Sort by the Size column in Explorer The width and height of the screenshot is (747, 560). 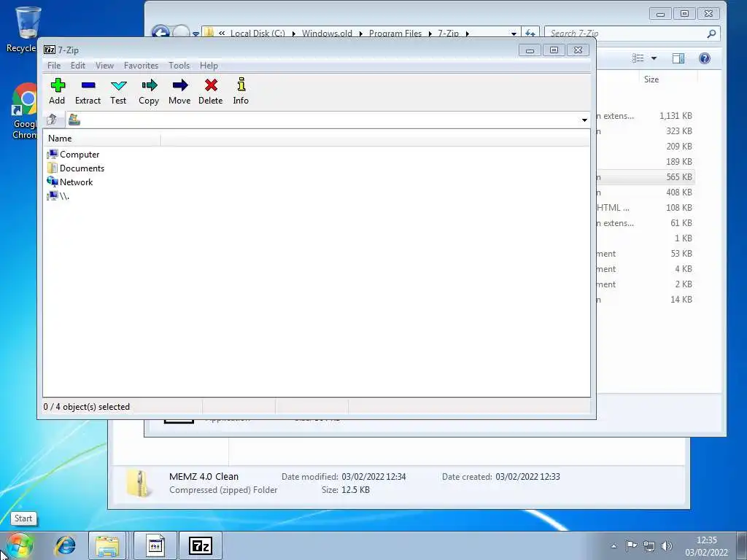coord(667,79)
